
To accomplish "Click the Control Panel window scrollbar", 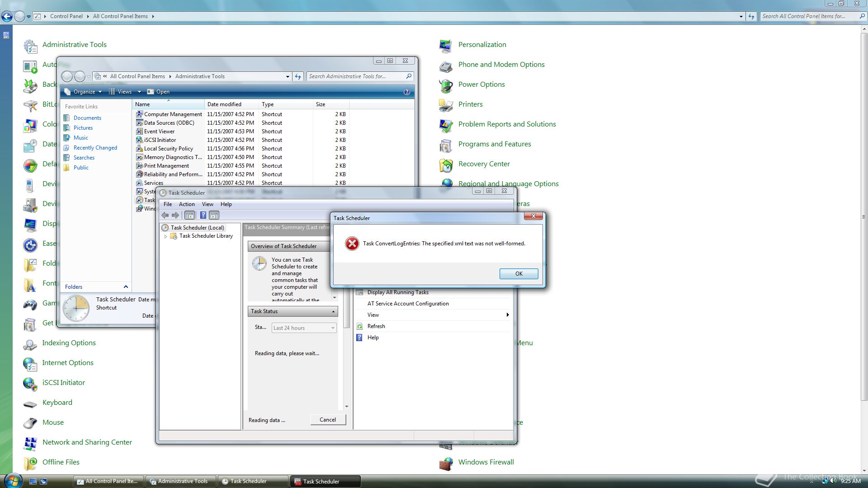I will tap(864, 217).
